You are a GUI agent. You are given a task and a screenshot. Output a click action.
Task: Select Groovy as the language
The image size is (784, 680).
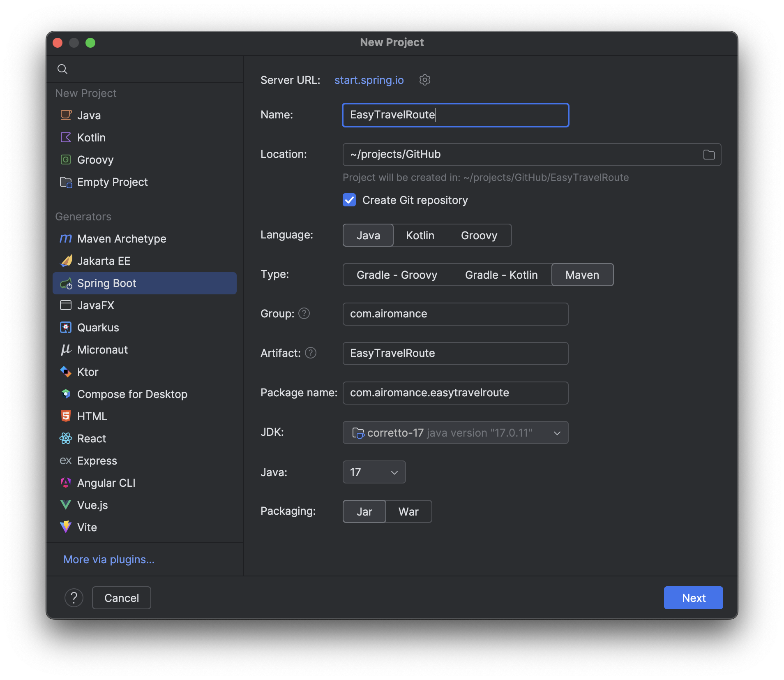(x=479, y=235)
